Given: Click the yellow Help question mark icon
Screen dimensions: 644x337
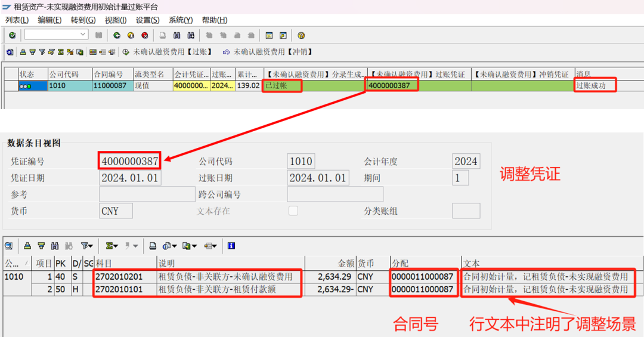Looking at the screenshot, I should (301, 35).
